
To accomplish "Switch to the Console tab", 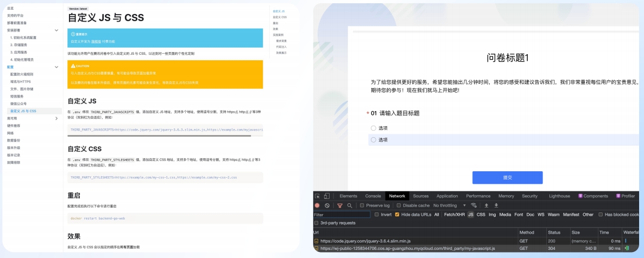I will [x=374, y=196].
